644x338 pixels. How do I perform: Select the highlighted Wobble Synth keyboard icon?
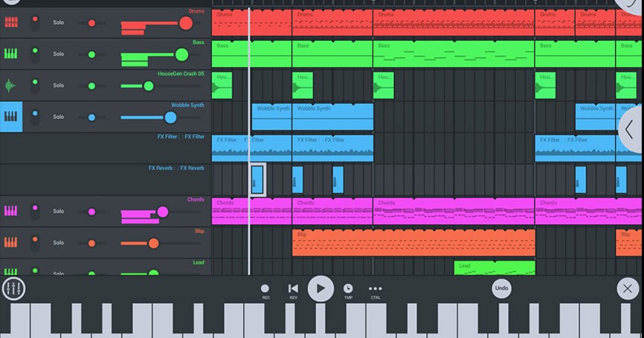(x=11, y=117)
